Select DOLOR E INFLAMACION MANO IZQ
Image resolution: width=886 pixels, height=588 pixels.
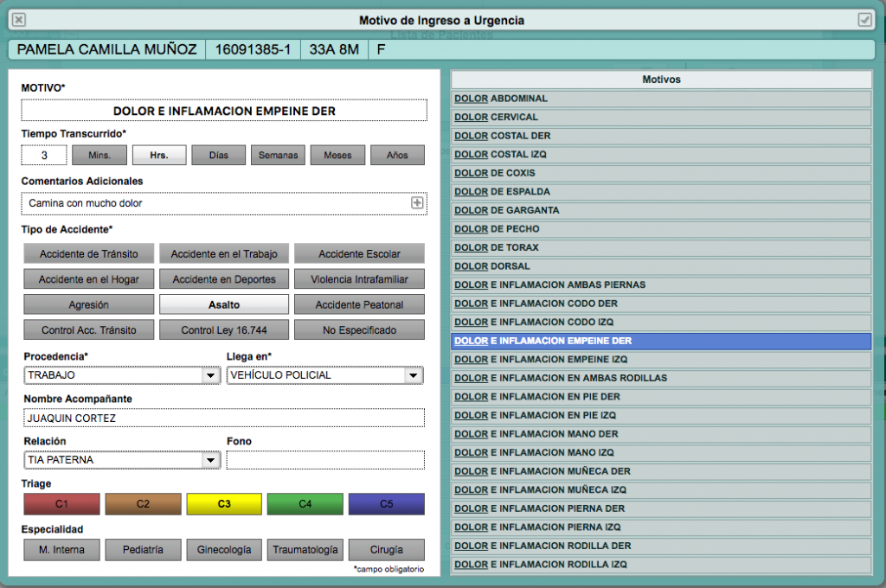pyautogui.click(x=661, y=452)
